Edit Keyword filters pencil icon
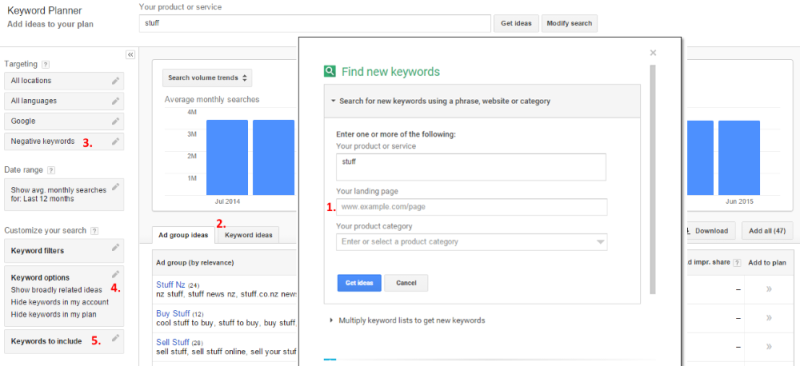The image size is (800, 366). (116, 248)
